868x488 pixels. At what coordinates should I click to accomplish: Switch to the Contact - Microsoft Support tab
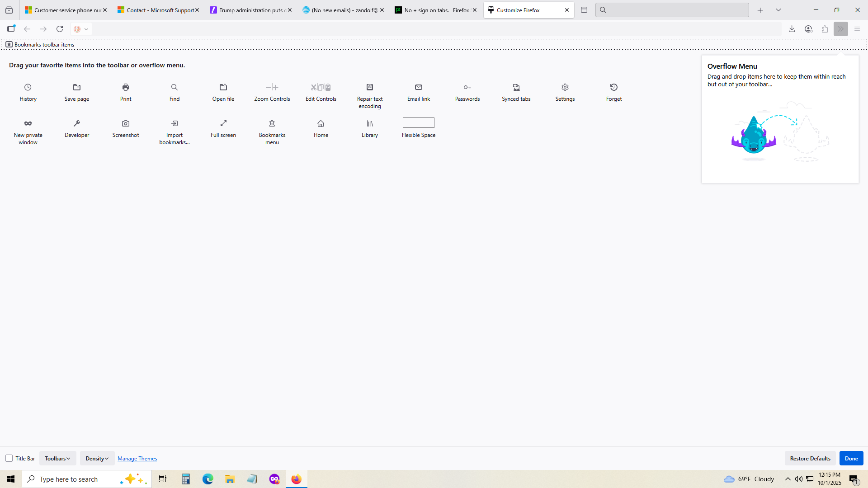[156, 10]
